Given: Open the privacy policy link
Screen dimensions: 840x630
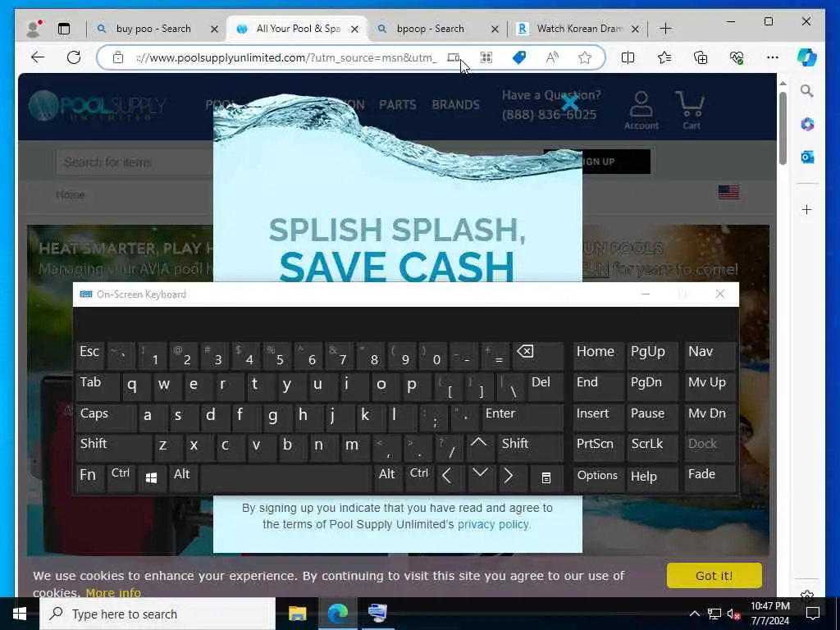Looking at the screenshot, I should [494, 524].
